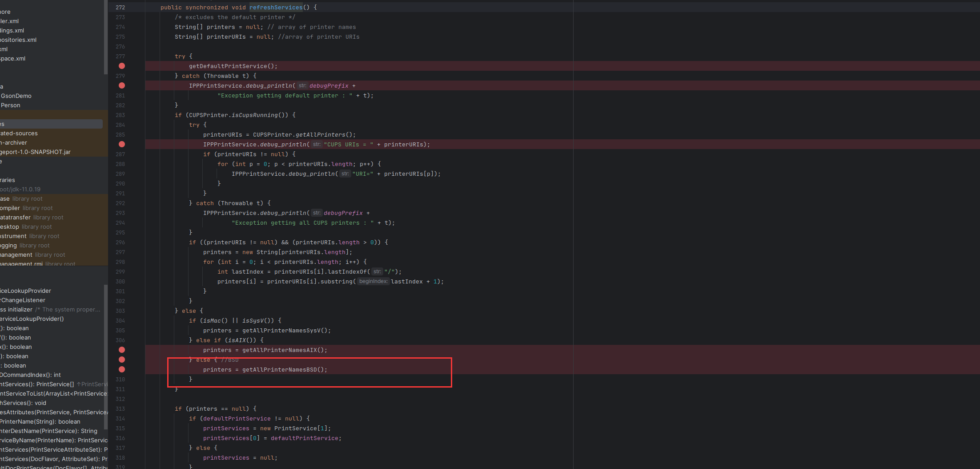The height and width of the screenshot is (469, 980).
Task: Open space.xml in the project tree
Action: coord(13,58)
